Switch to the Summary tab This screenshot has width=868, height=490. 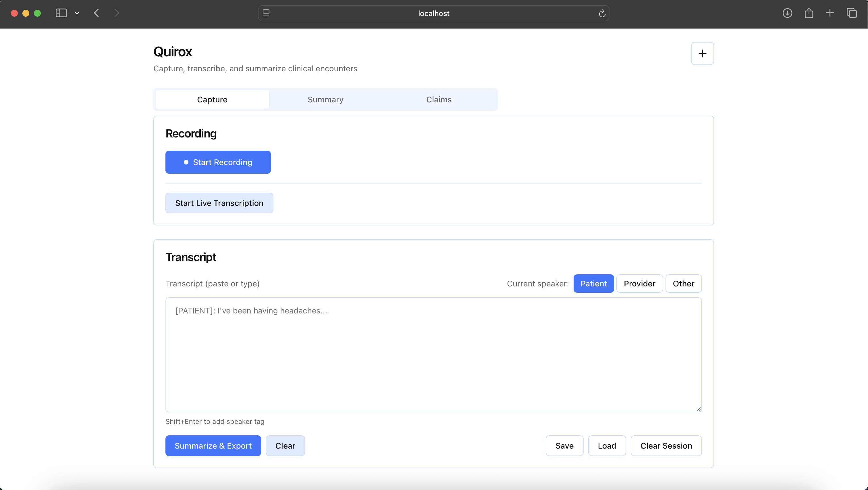[325, 99]
